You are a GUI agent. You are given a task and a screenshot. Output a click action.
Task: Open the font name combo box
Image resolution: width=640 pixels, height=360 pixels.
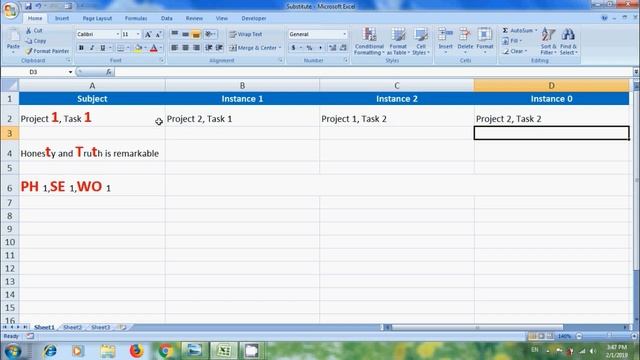[x=98, y=34]
